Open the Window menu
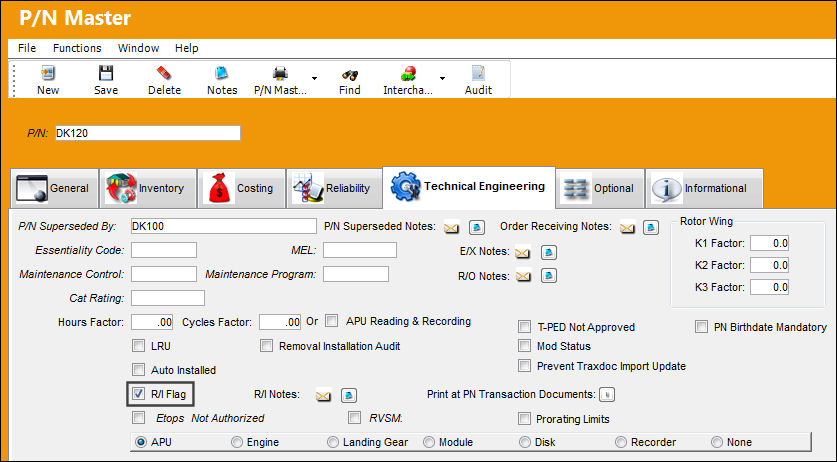Image resolution: width=837 pixels, height=462 pixels. [x=138, y=48]
